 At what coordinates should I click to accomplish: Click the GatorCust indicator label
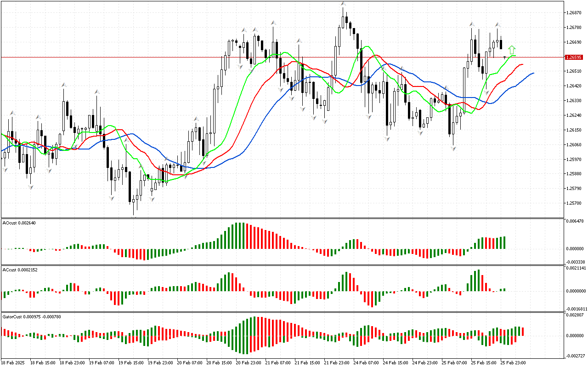32,316
